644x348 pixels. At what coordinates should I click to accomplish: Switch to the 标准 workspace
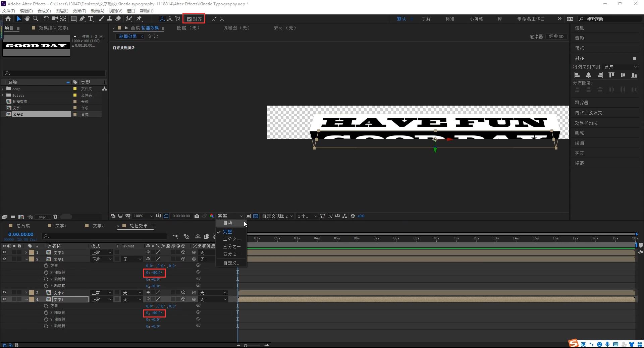point(450,19)
